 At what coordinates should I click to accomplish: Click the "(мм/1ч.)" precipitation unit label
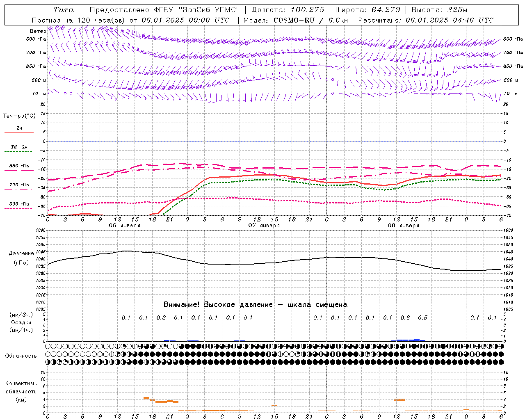click(21, 330)
